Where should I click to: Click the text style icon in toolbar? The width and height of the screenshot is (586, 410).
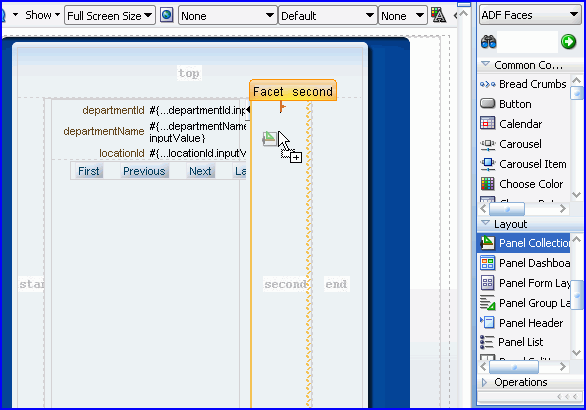pos(438,15)
